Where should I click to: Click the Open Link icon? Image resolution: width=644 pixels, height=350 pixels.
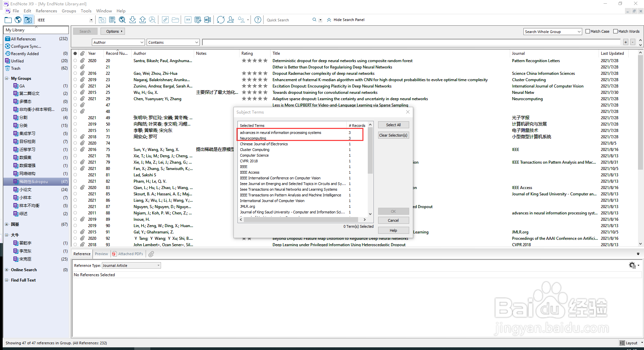click(x=165, y=20)
